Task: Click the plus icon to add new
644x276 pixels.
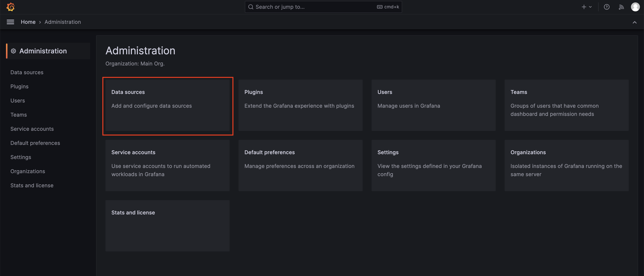Action: click(x=584, y=7)
